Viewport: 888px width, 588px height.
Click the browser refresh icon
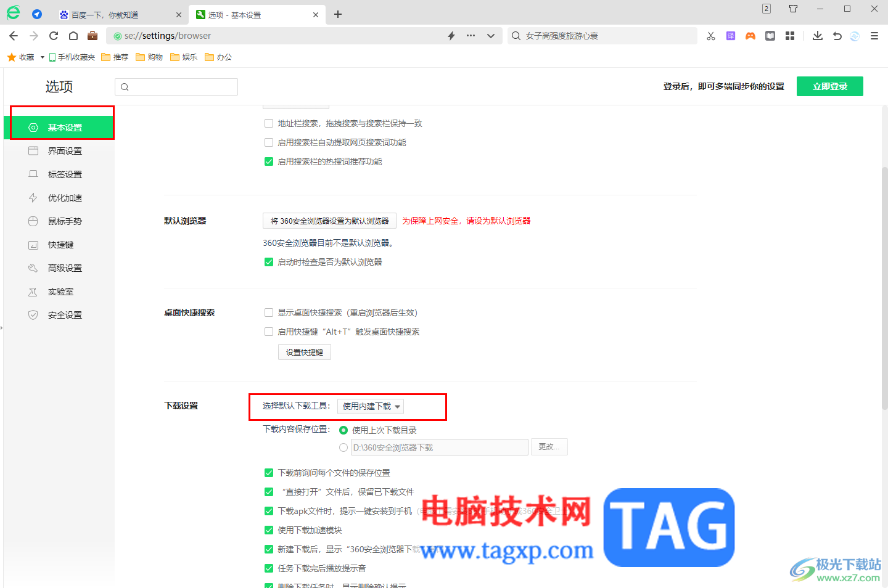(54, 36)
